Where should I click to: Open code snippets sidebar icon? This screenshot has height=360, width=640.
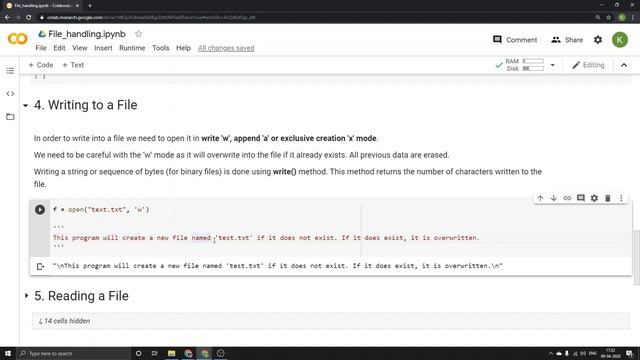coord(10,94)
